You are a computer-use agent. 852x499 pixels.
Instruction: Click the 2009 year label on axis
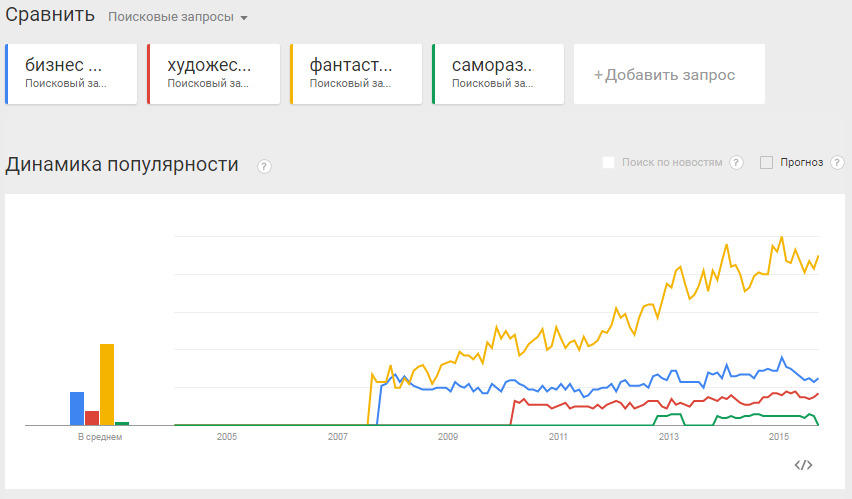[448, 436]
